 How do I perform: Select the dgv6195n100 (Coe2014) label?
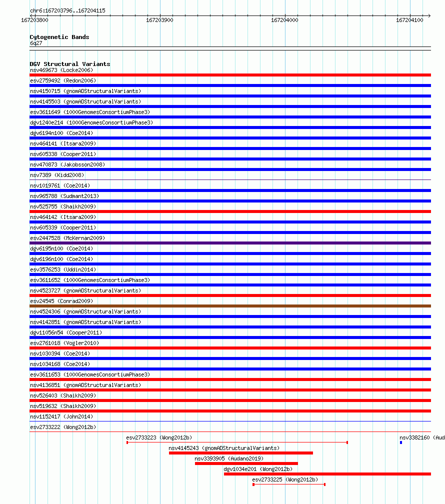[x=61, y=249]
